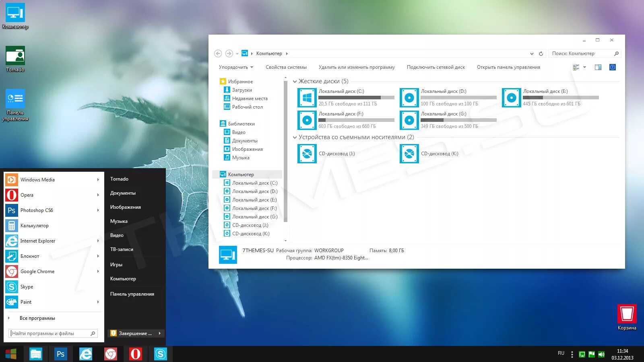644x362 pixels.
Task: Launch Internet Explorer from taskbar
Action: click(x=85, y=354)
